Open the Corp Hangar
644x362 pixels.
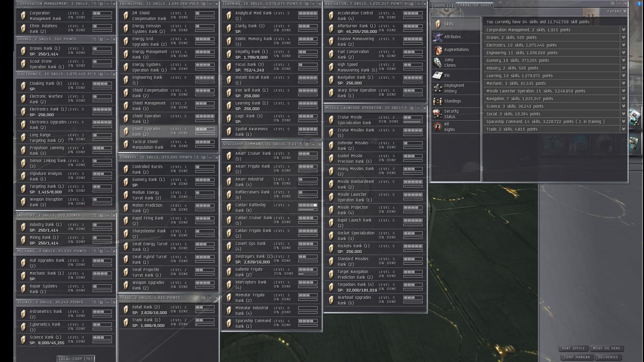click(x=577, y=357)
